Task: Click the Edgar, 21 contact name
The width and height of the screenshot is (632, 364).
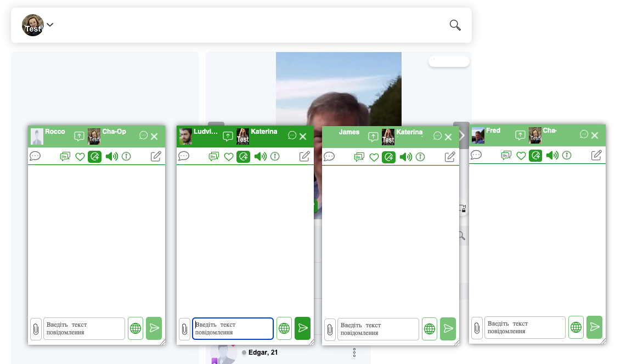Action: (x=263, y=352)
